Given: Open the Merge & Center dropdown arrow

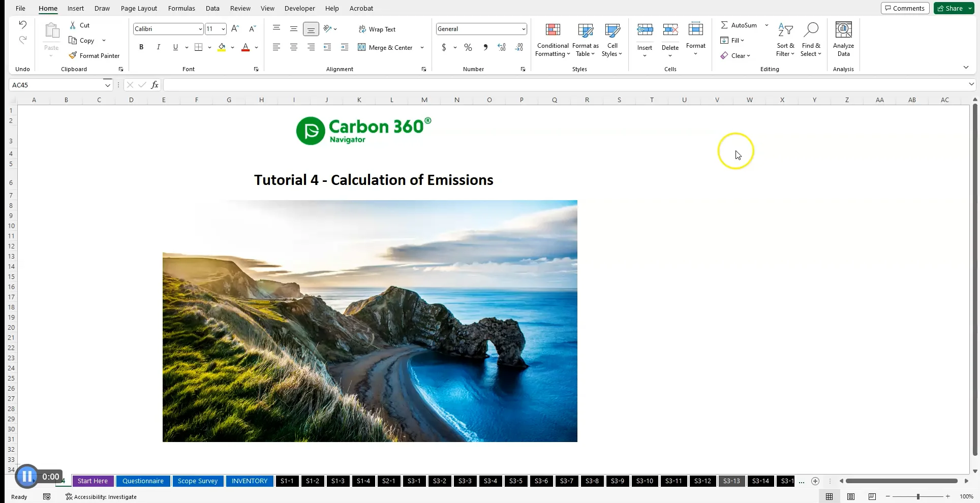Looking at the screenshot, I should [422, 47].
